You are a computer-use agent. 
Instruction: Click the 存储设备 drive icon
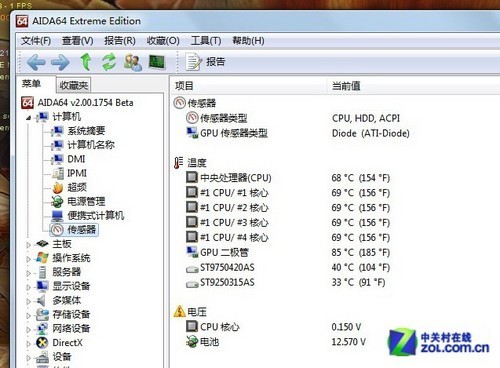tap(42, 315)
